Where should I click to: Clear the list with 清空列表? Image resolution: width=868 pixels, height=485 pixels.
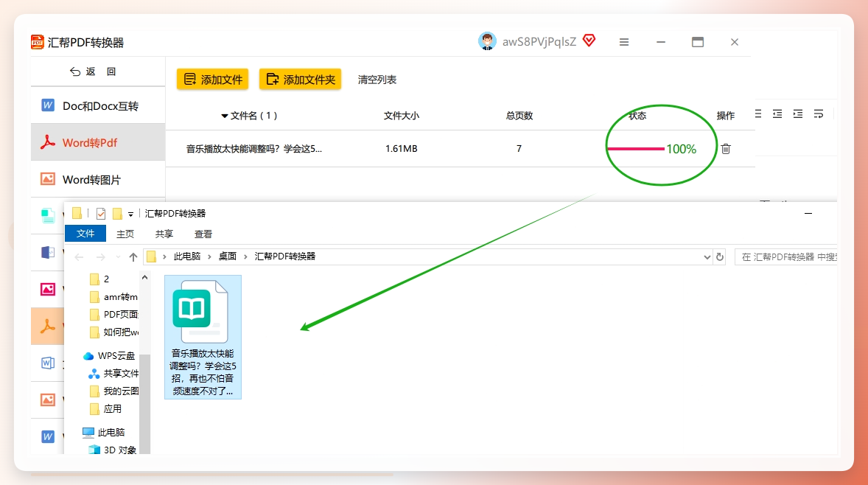point(377,80)
